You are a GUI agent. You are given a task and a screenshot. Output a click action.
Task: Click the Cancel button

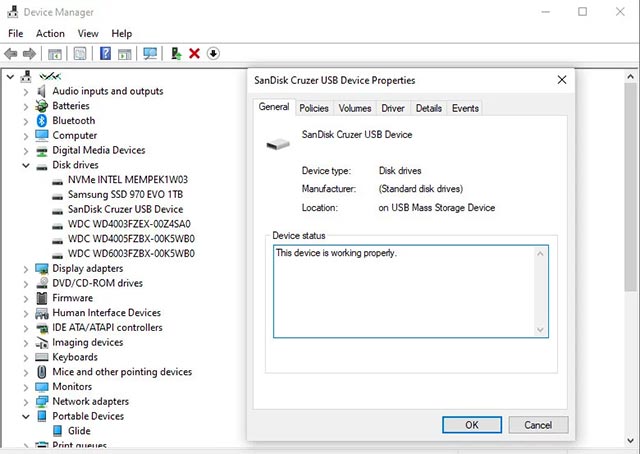tap(538, 425)
